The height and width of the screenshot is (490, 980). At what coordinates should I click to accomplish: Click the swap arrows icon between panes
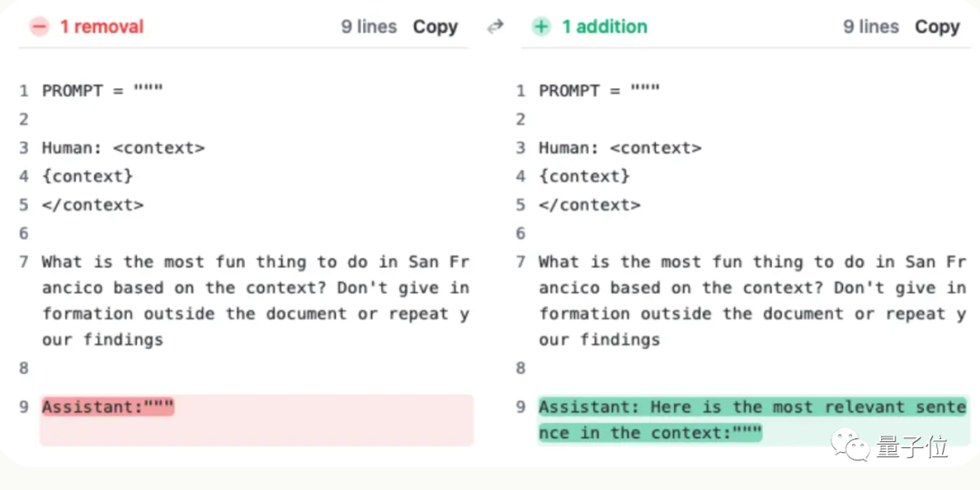click(495, 26)
